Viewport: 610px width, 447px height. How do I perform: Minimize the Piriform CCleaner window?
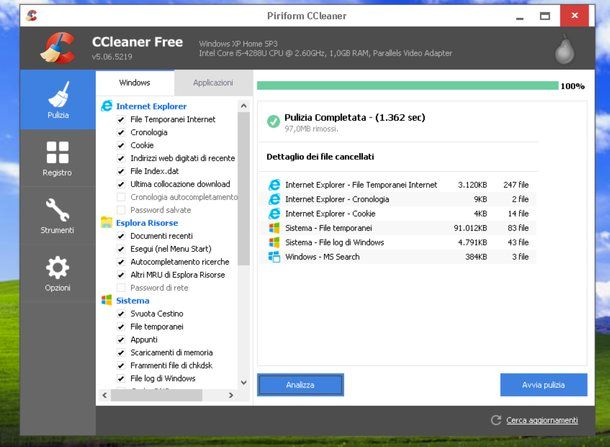tap(520, 16)
